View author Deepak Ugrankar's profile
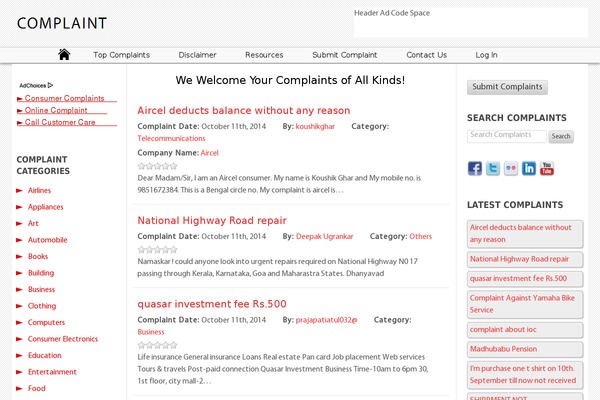 pos(324,236)
